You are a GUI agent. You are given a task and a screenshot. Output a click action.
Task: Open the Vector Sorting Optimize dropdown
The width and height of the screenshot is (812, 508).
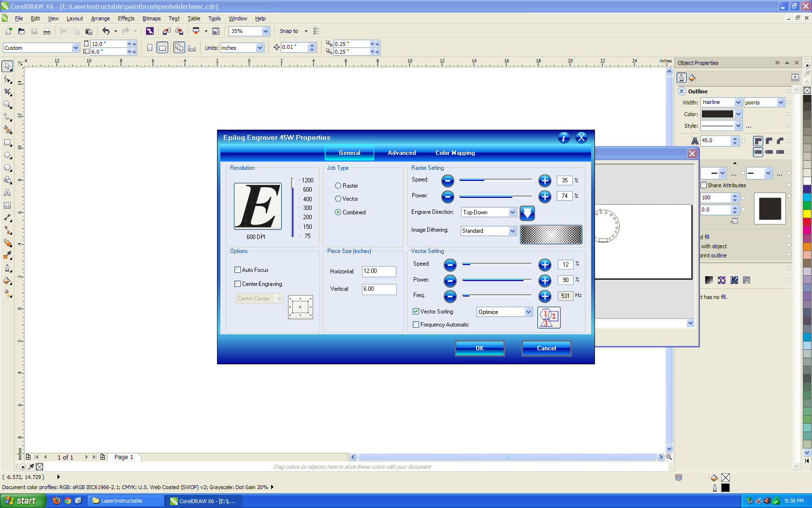pyautogui.click(x=528, y=312)
